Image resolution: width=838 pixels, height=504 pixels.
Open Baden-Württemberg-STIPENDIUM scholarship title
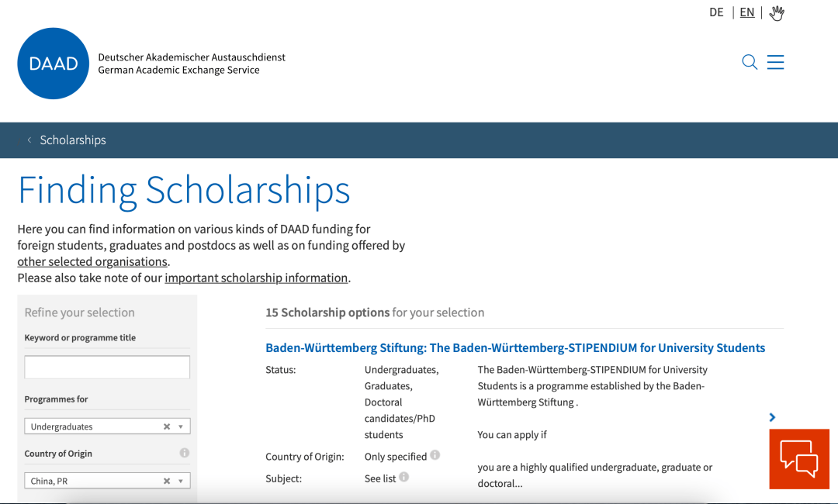[515, 347]
